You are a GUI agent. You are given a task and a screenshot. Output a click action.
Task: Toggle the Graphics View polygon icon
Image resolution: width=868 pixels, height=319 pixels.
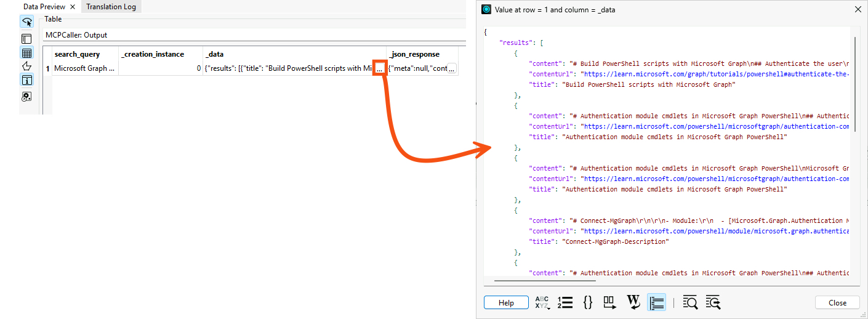(26, 67)
